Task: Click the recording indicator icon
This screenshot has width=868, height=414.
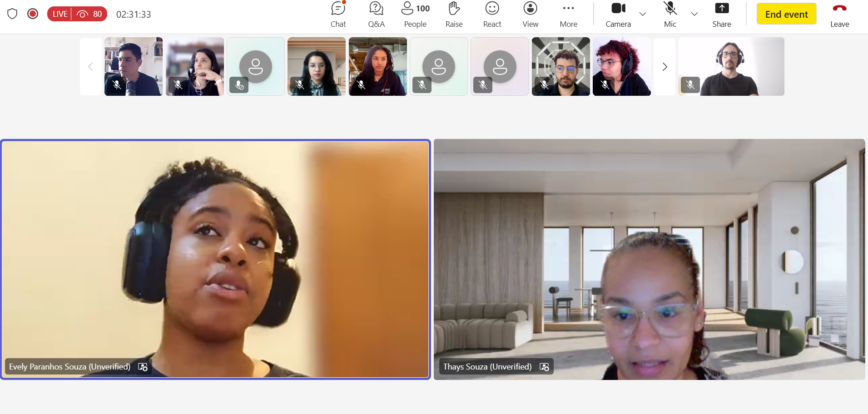Action: click(x=33, y=14)
